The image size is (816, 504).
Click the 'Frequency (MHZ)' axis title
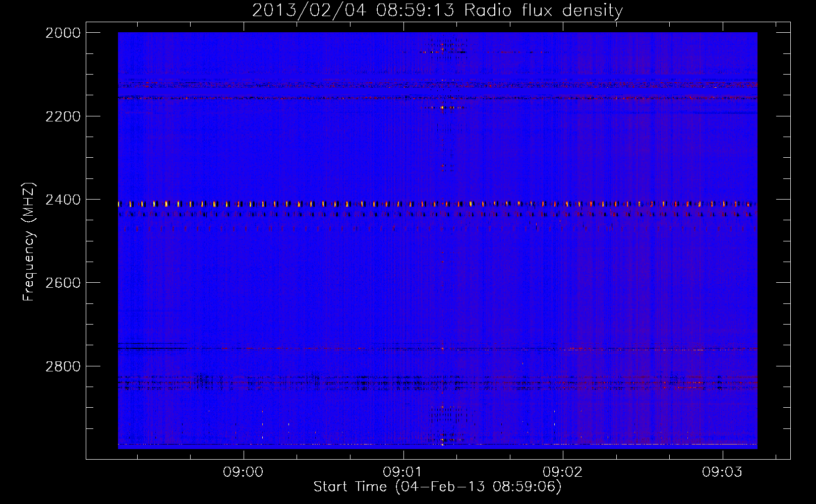29,242
